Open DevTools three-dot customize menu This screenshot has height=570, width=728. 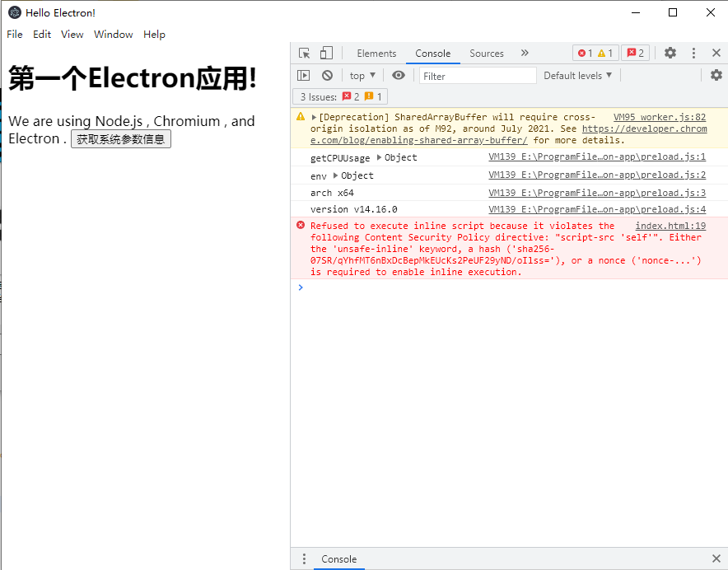point(693,53)
